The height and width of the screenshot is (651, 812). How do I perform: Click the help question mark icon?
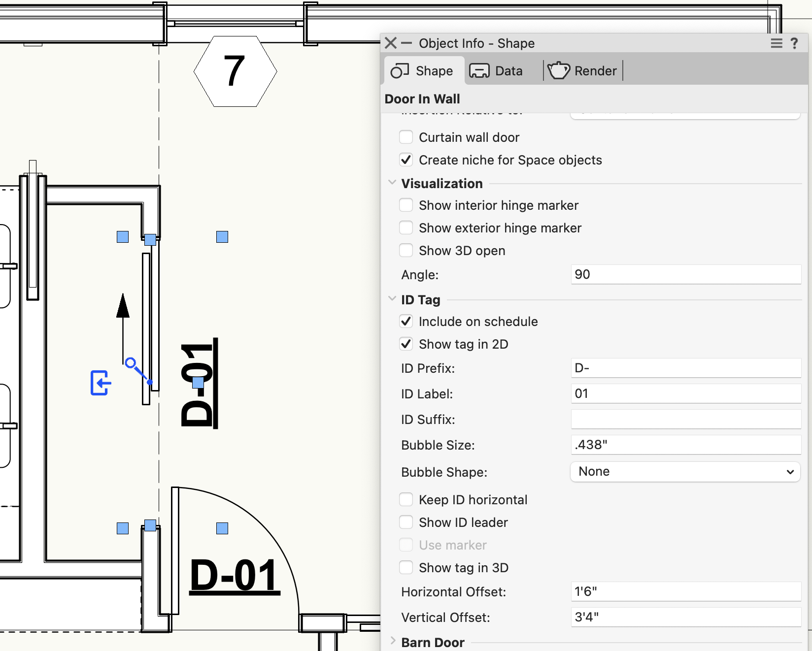(794, 43)
